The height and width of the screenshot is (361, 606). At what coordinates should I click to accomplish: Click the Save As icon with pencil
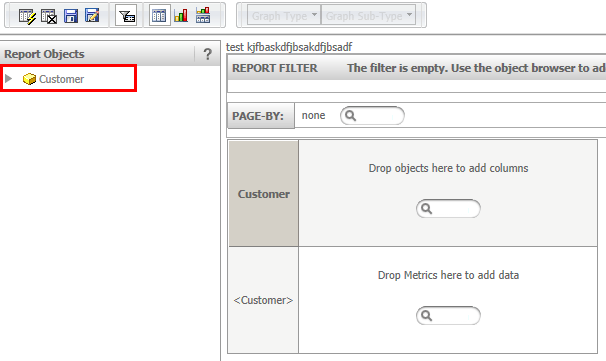92,15
